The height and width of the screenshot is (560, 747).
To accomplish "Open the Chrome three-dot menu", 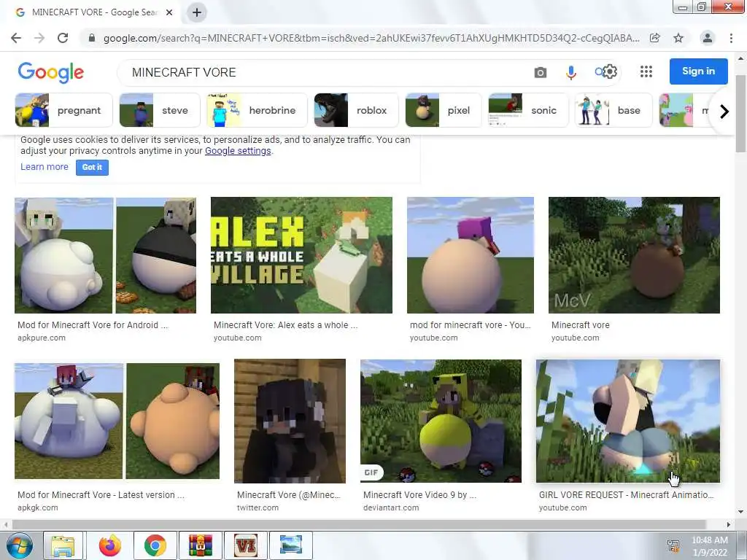I will click(x=731, y=38).
